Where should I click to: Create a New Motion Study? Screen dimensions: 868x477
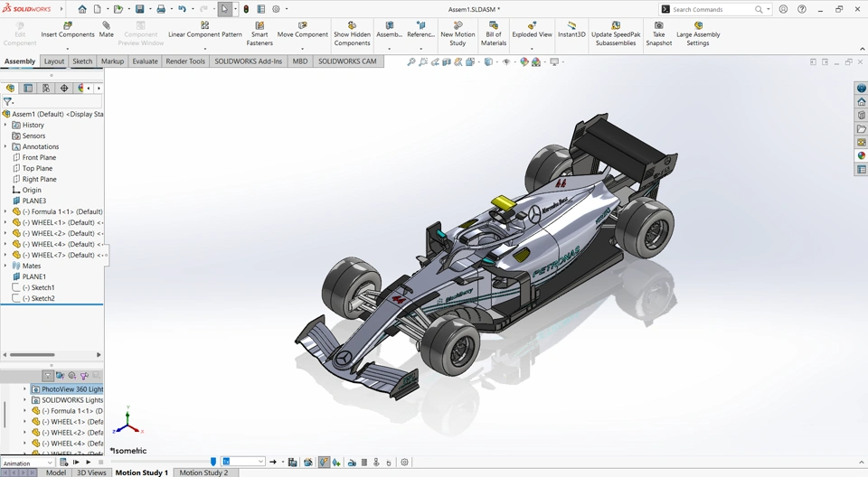(458, 33)
